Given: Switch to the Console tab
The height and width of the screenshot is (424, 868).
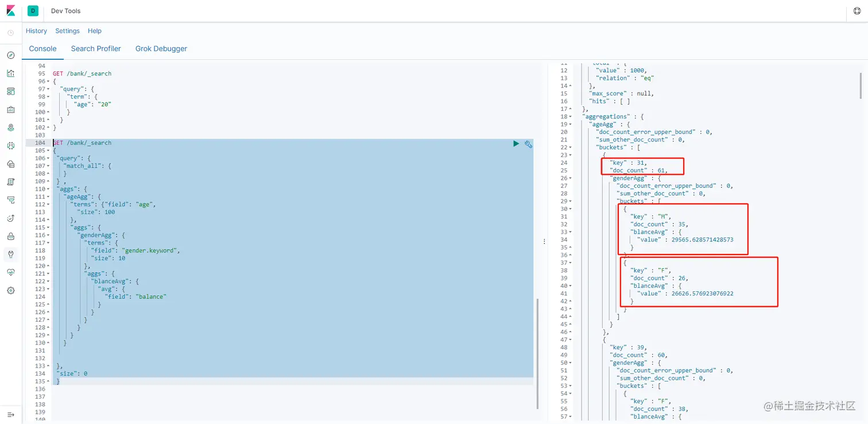Looking at the screenshot, I should [x=43, y=49].
